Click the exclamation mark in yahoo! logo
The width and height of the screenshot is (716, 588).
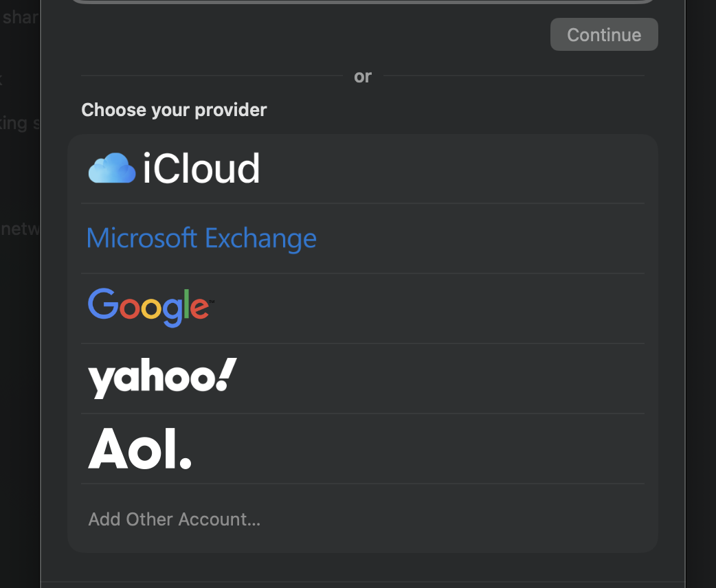pos(225,374)
